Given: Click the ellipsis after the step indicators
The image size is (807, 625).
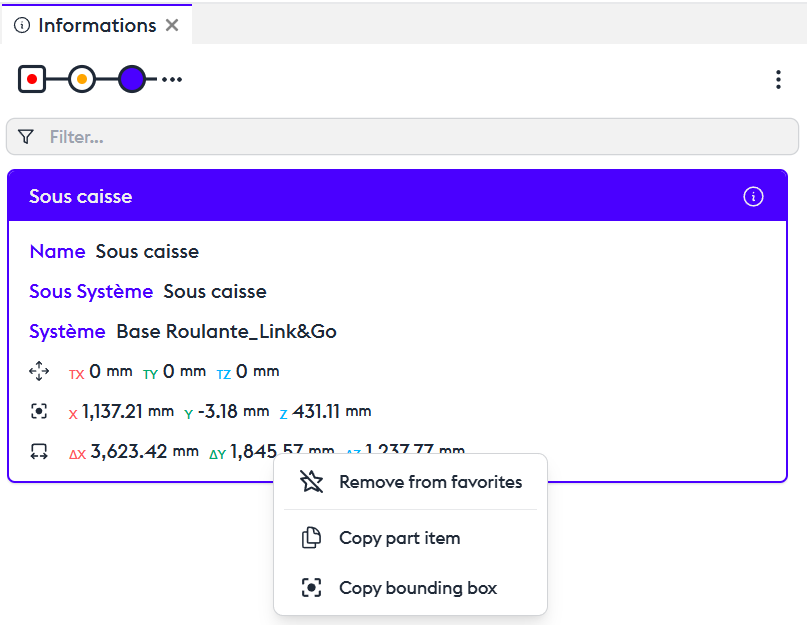Looking at the screenshot, I should pos(172,79).
